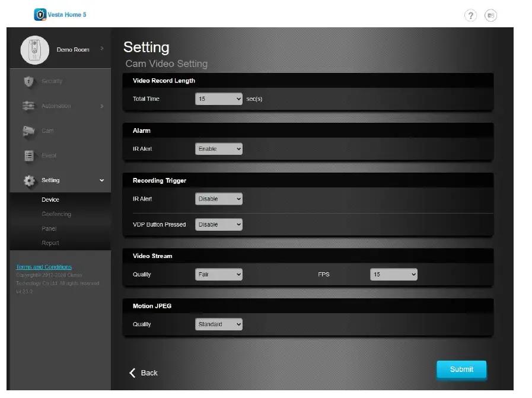Open the Report submenu entry
This screenshot has height=398, width=532.
[x=50, y=243]
